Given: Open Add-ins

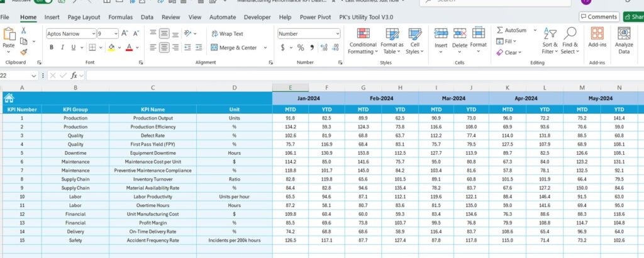Looking at the screenshot, I should [x=597, y=38].
